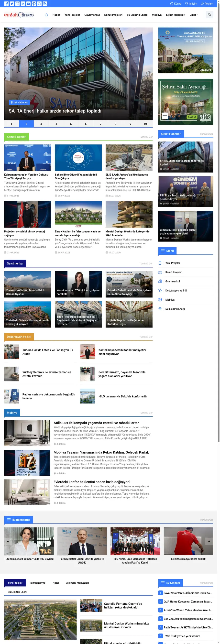Open Konut Projeleri in the top navigation

coord(113,15)
